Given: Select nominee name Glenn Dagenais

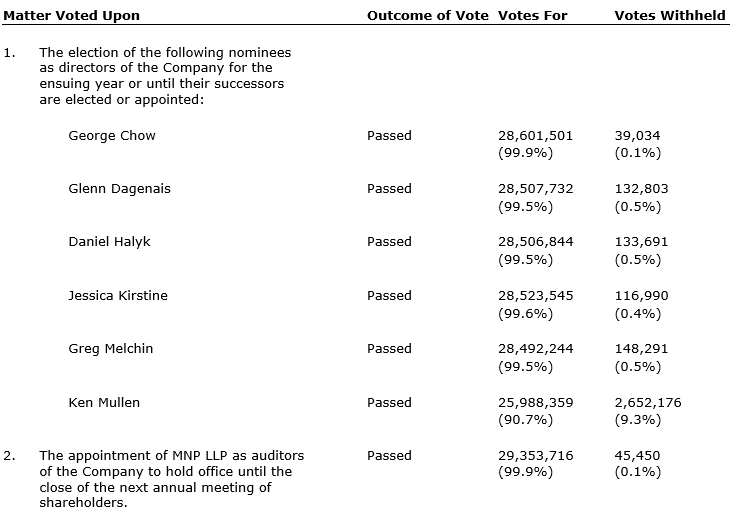Looking at the screenshot, I should pos(119,188).
